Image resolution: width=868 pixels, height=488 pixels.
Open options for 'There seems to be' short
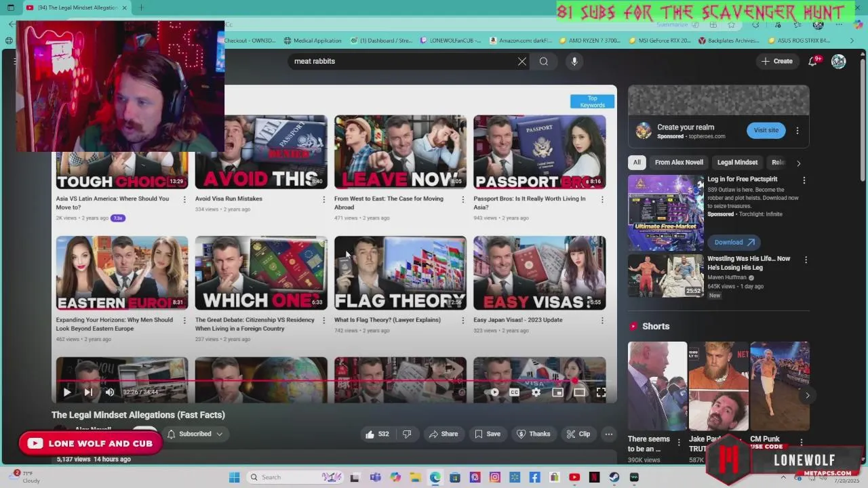[679, 443]
